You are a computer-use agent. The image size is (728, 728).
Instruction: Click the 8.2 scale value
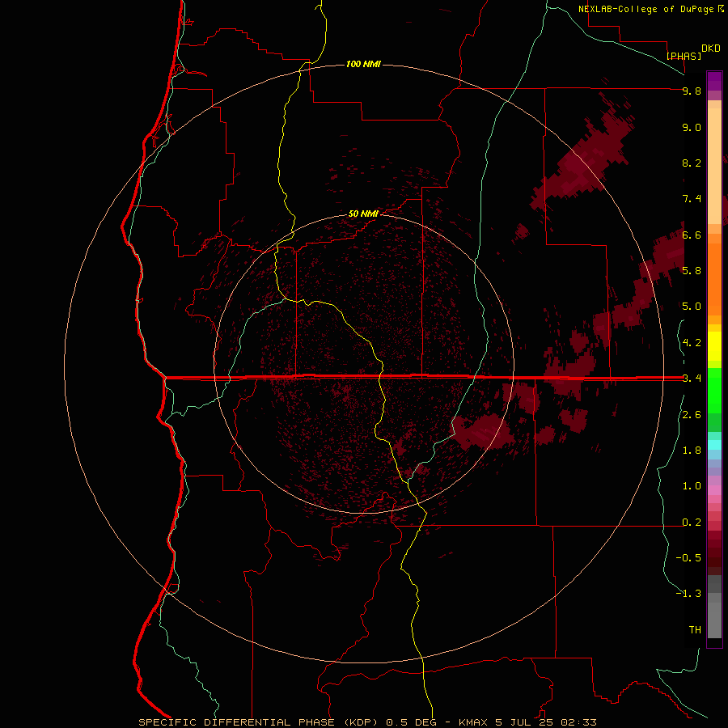[x=692, y=163]
